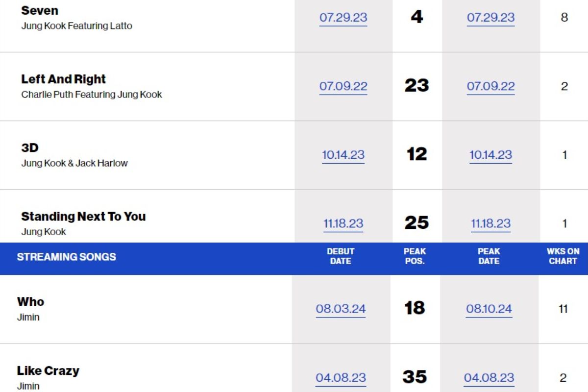Click Who peak date 08.10.24 link

[489, 309]
